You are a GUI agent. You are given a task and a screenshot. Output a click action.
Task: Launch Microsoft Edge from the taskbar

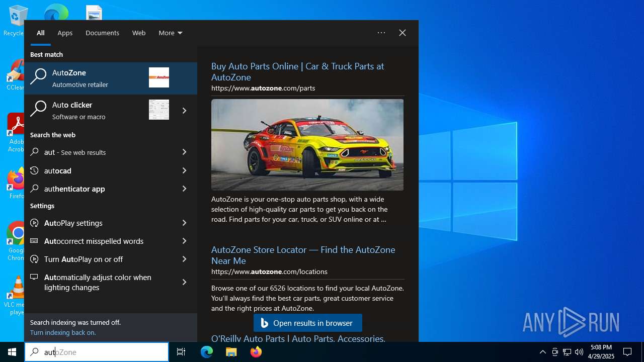(207, 352)
